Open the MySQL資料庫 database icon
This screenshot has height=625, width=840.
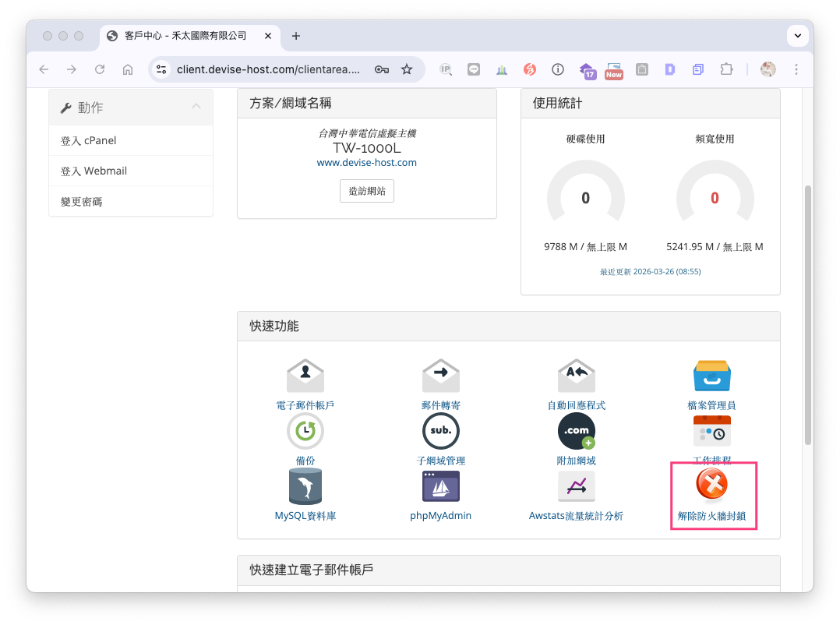tap(305, 487)
